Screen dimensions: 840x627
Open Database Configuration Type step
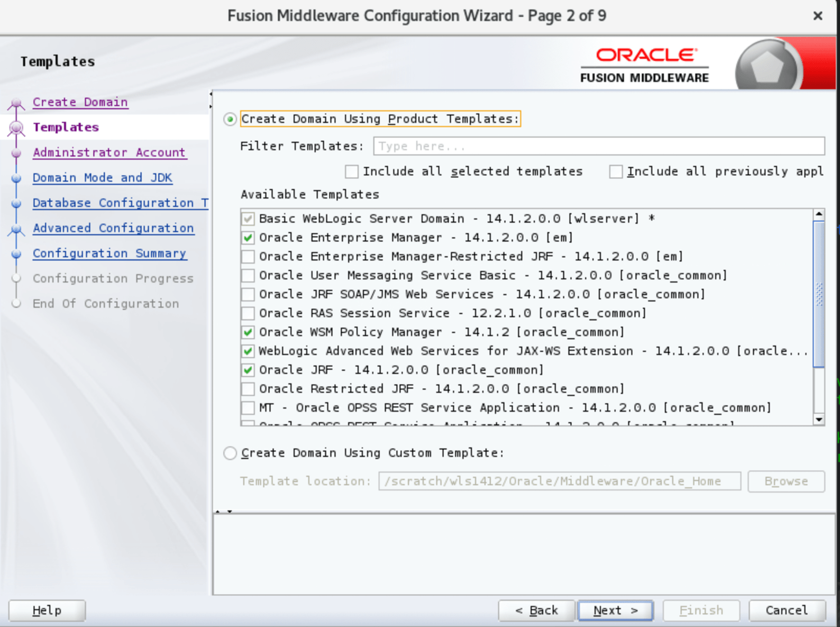click(121, 203)
